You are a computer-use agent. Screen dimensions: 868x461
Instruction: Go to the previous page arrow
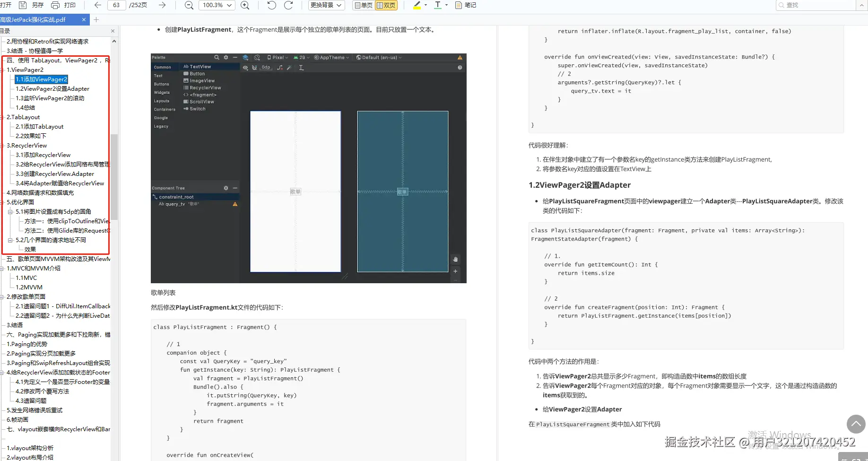98,5
